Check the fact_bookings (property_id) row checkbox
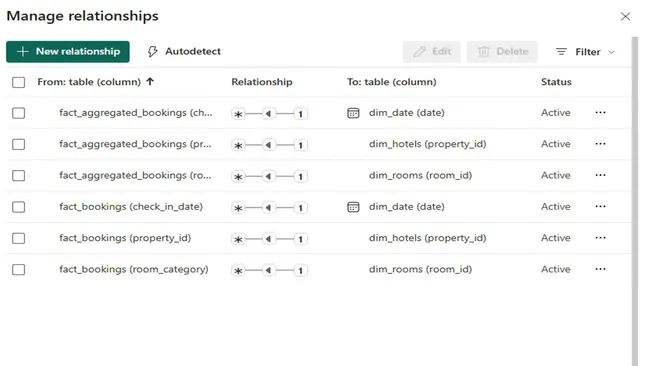 19,238
